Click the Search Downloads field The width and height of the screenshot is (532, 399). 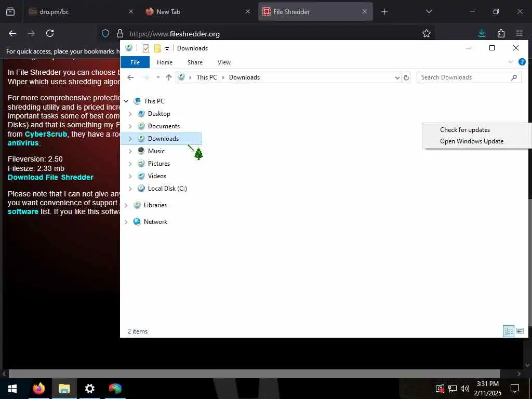click(469, 77)
